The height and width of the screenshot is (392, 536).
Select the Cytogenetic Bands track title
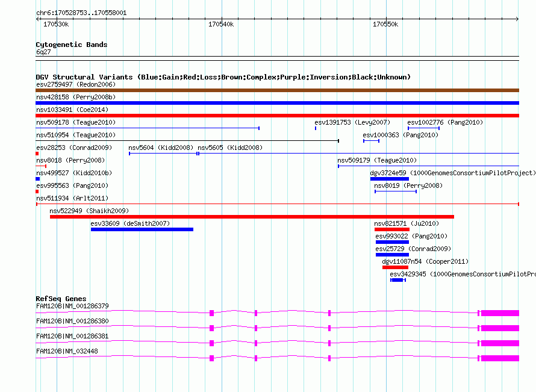72,45
